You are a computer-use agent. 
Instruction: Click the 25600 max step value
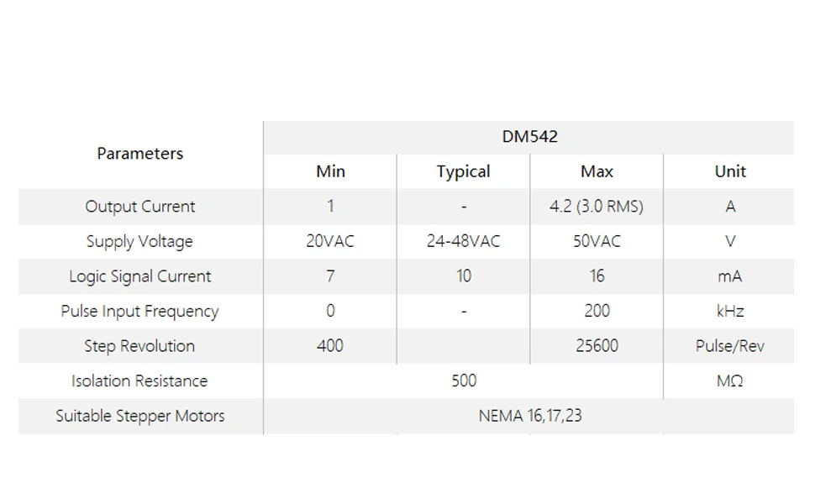(597, 346)
